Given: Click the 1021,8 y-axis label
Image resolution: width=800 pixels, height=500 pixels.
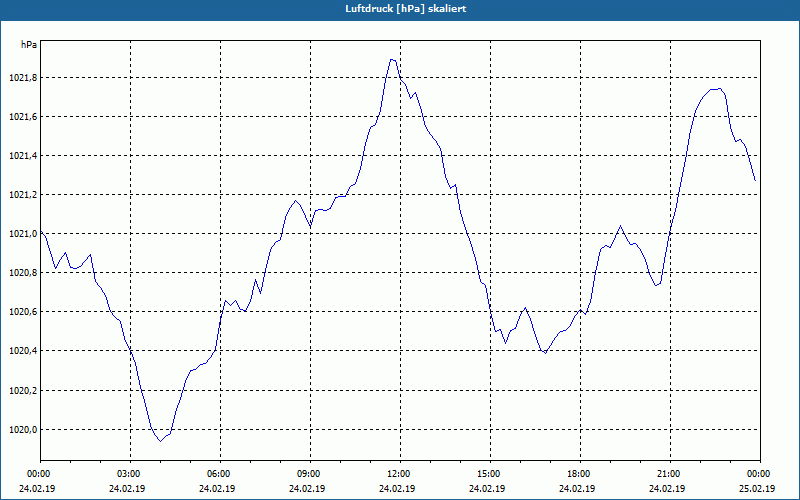Looking at the screenshot, I should click(x=23, y=78).
